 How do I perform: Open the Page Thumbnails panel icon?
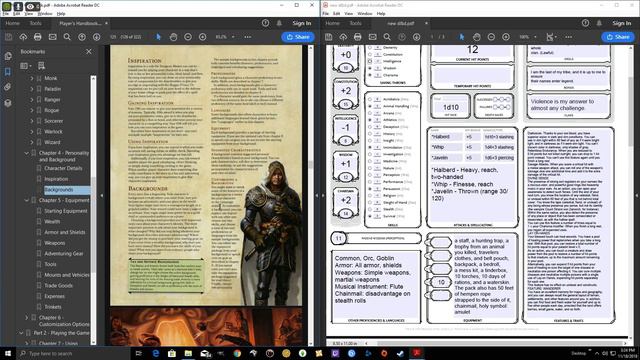[x=8, y=56]
